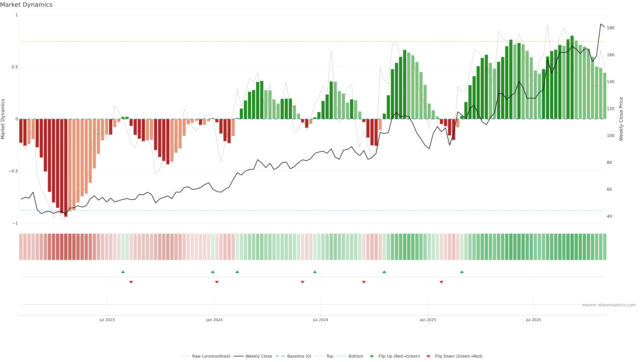Click the Weekly Close Price axis title
644x362 pixels.
621,119
